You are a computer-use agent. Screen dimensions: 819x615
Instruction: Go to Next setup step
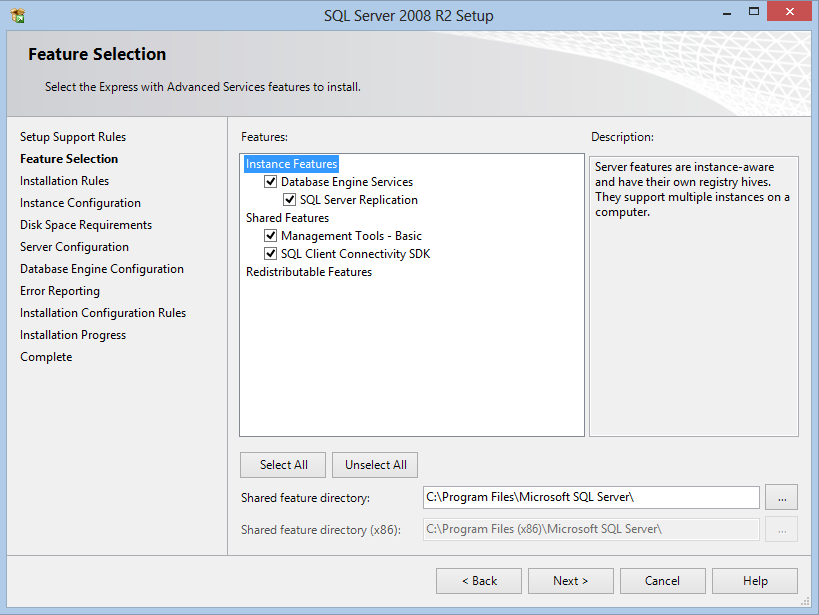[x=570, y=581]
